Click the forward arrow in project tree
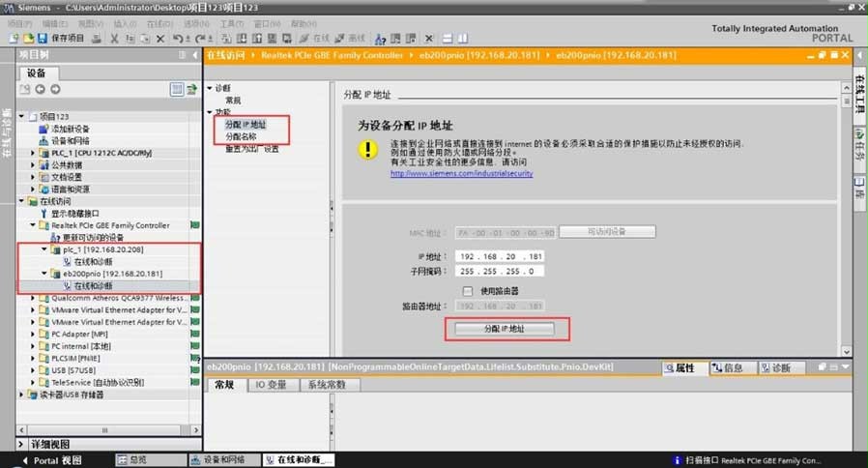868x468 pixels. pyautogui.click(x=53, y=89)
